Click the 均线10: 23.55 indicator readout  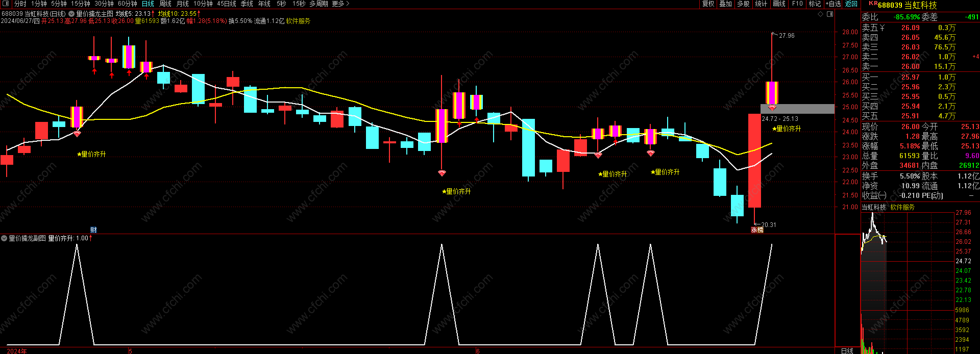pos(179,14)
